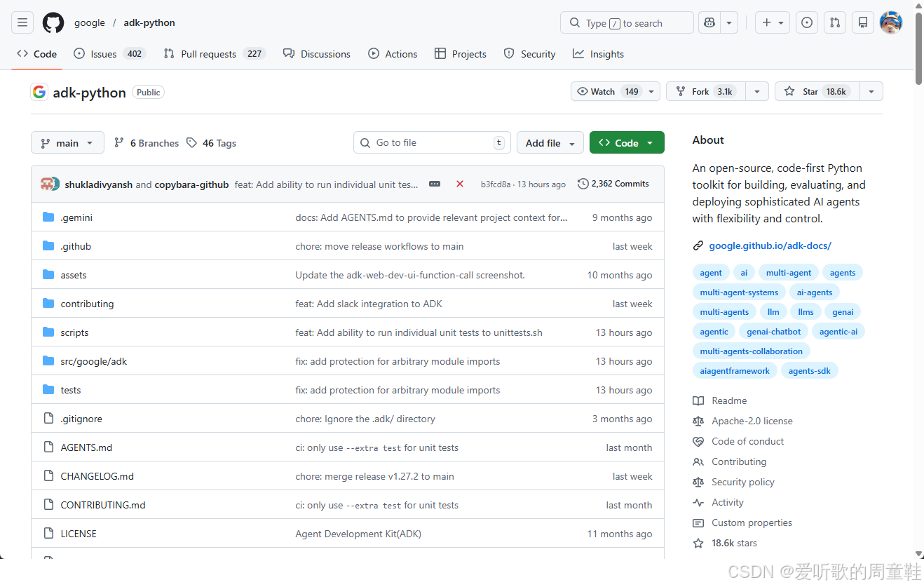The width and height of the screenshot is (924, 587).
Task: Open the Security tab
Action: (529, 54)
